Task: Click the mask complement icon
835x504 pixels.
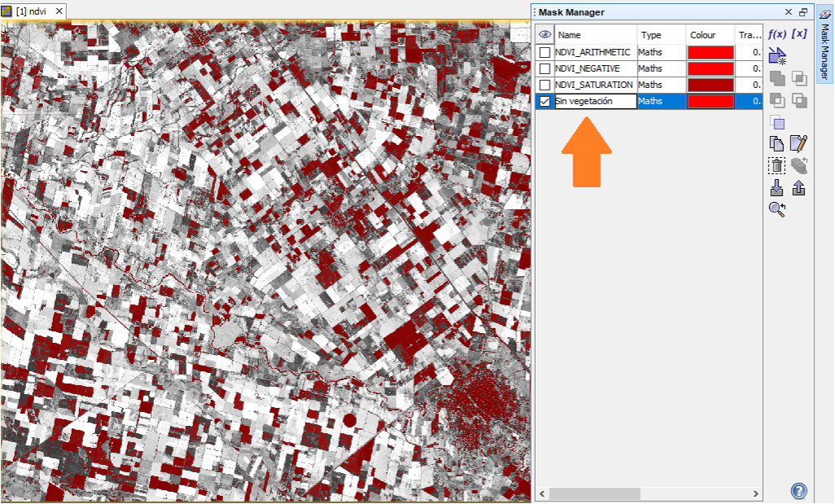Action: [799, 100]
